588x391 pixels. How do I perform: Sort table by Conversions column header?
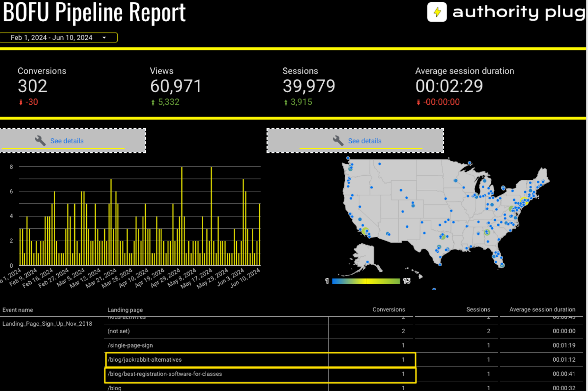388,309
